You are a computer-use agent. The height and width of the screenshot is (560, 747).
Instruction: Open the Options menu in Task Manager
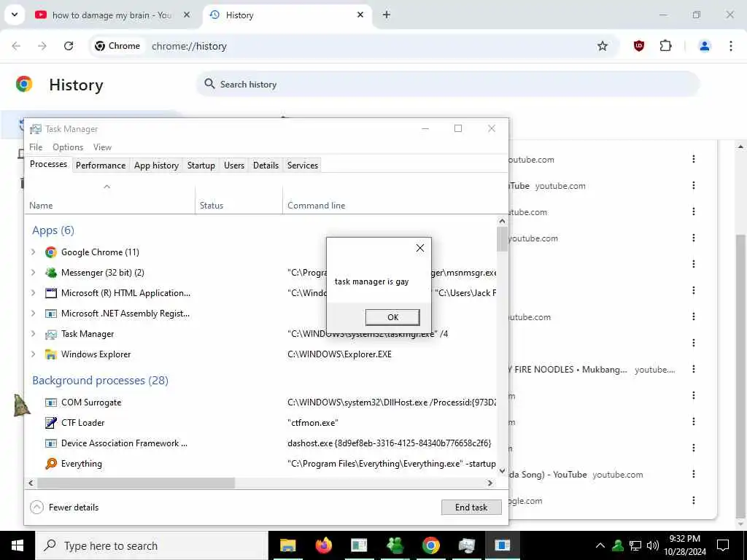(x=68, y=147)
